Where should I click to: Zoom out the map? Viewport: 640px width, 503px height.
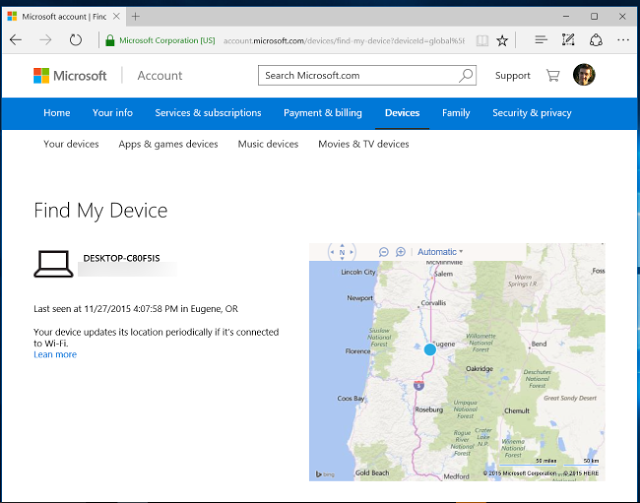tap(385, 252)
